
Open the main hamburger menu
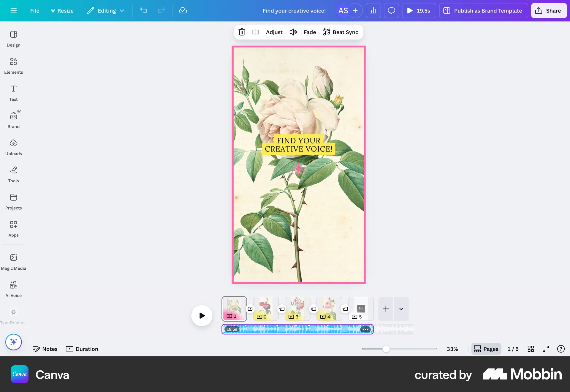click(x=13, y=10)
